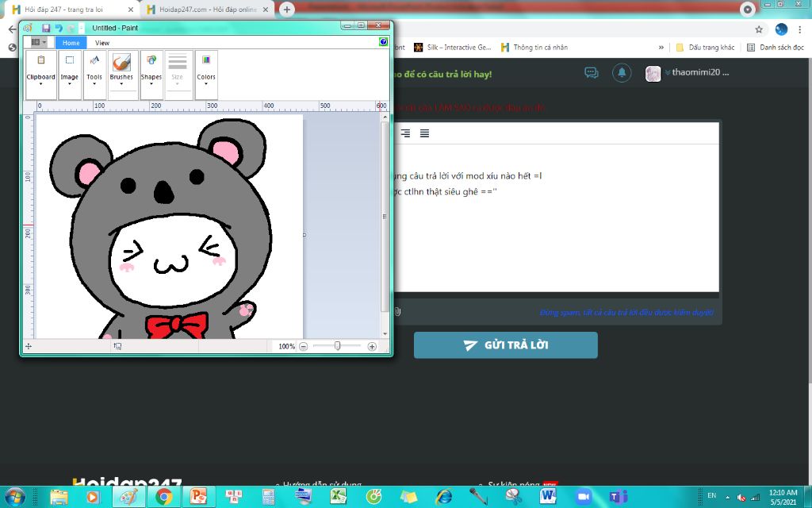Open Thông tin cá nhân bookmark
The image size is (812, 508).
(534, 47)
